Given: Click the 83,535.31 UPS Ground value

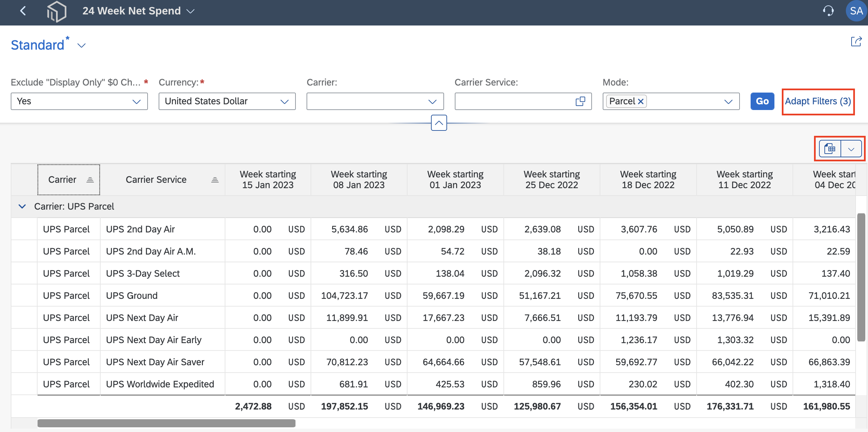Looking at the screenshot, I should point(733,295).
